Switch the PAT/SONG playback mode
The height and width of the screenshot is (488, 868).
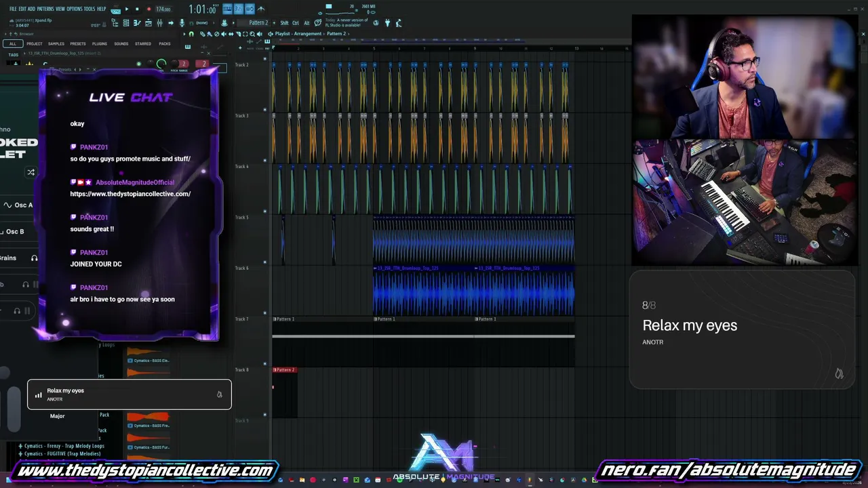[115, 9]
